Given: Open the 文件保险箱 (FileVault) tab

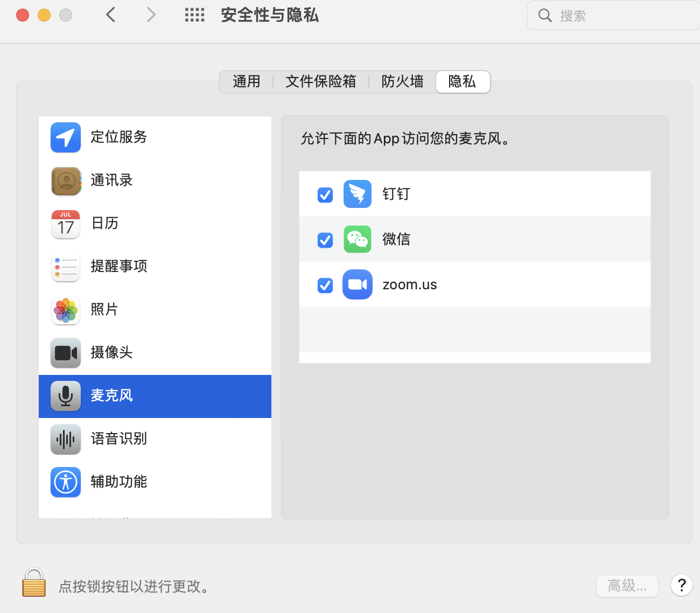Looking at the screenshot, I should (321, 81).
